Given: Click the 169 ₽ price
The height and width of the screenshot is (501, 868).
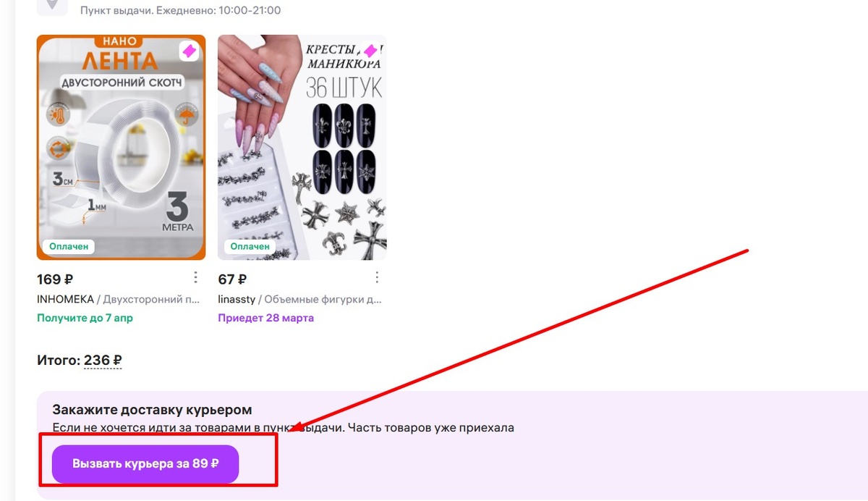Looking at the screenshot, I should 55,279.
